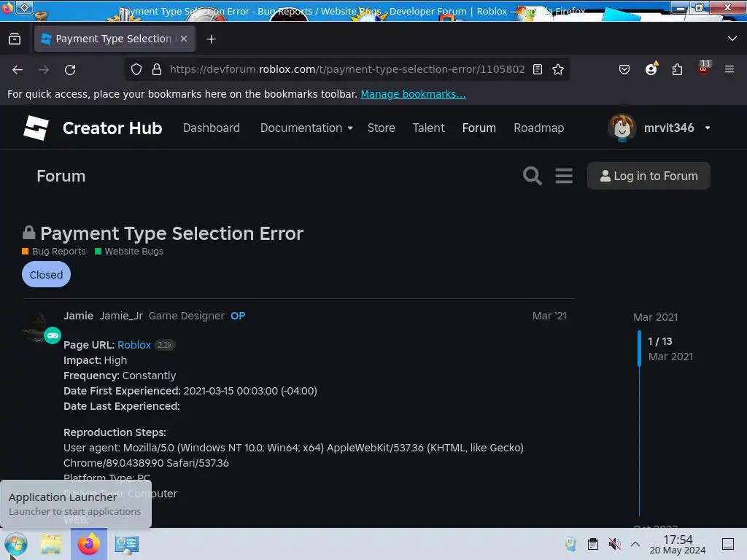
Task: Bookmark this page with star
Action: pyautogui.click(x=558, y=69)
